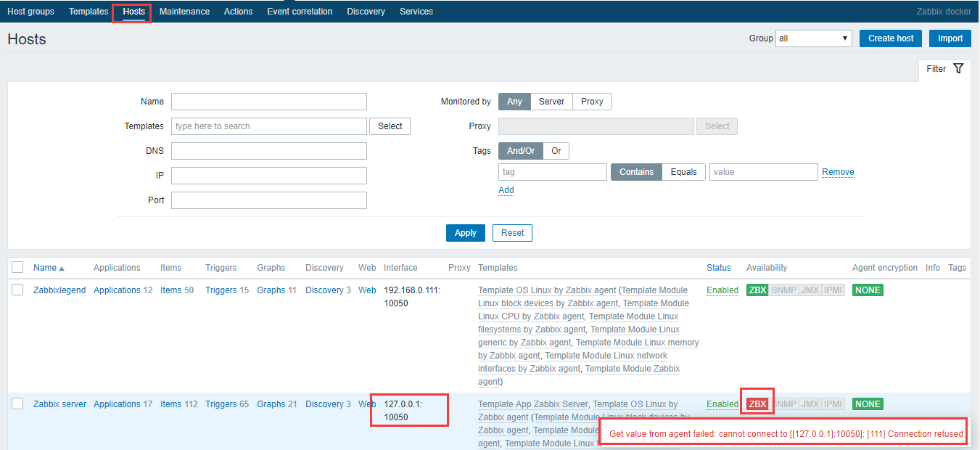Click the IPMI availability icon for Zabbix server
This screenshot has width=980, height=450.
pyautogui.click(x=833, y=404)
